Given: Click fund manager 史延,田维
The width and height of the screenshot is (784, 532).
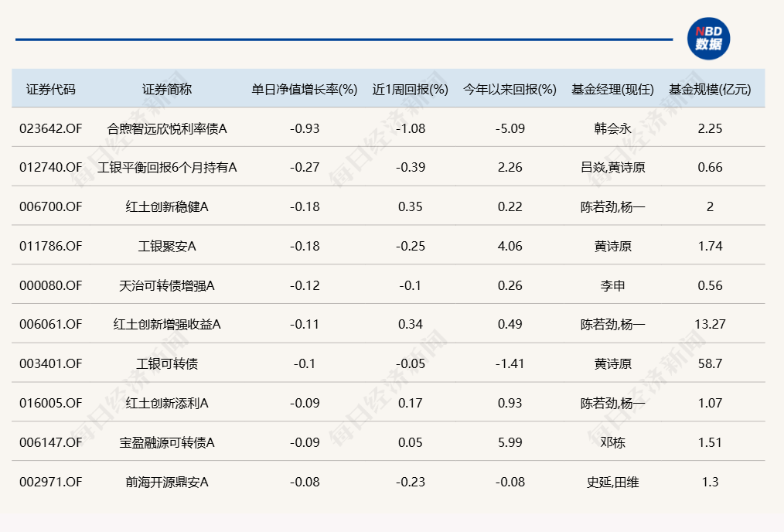Looking at the screenshot, I should [613, 482].
